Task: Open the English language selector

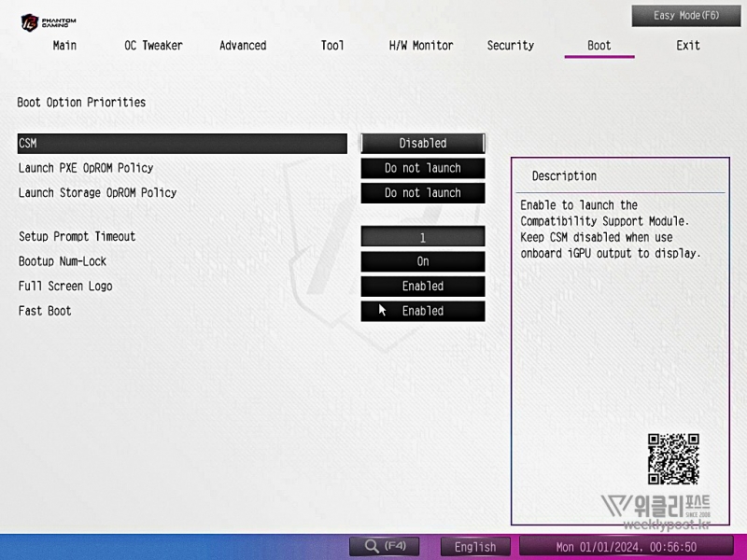Action: click(475, 547)
